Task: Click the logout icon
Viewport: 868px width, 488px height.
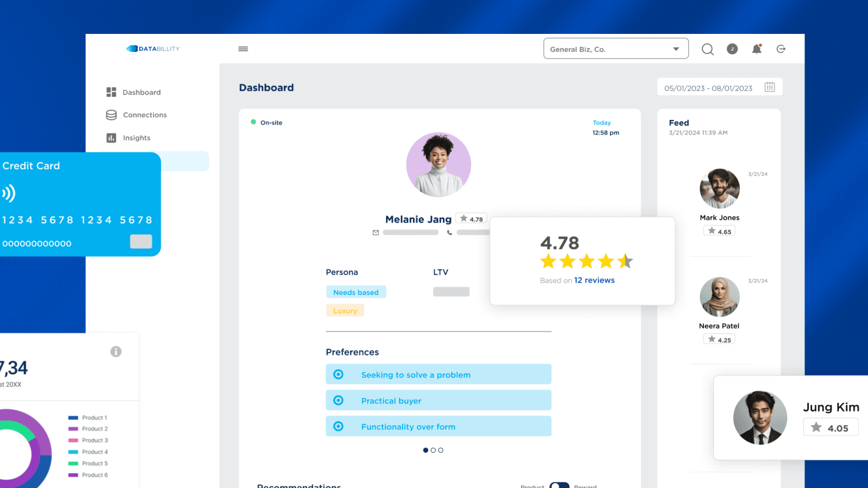Action: point(781,49)
